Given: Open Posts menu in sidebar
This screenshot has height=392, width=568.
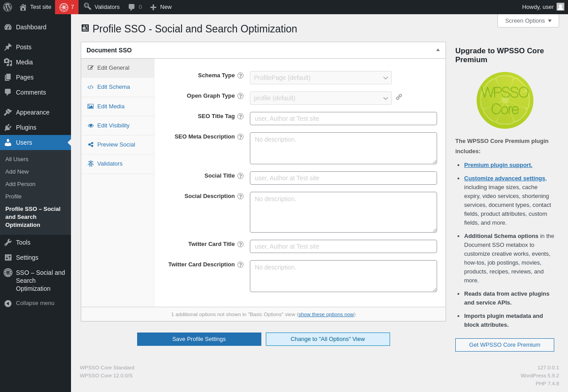Looking at the screenshot, I should (35, 47).
